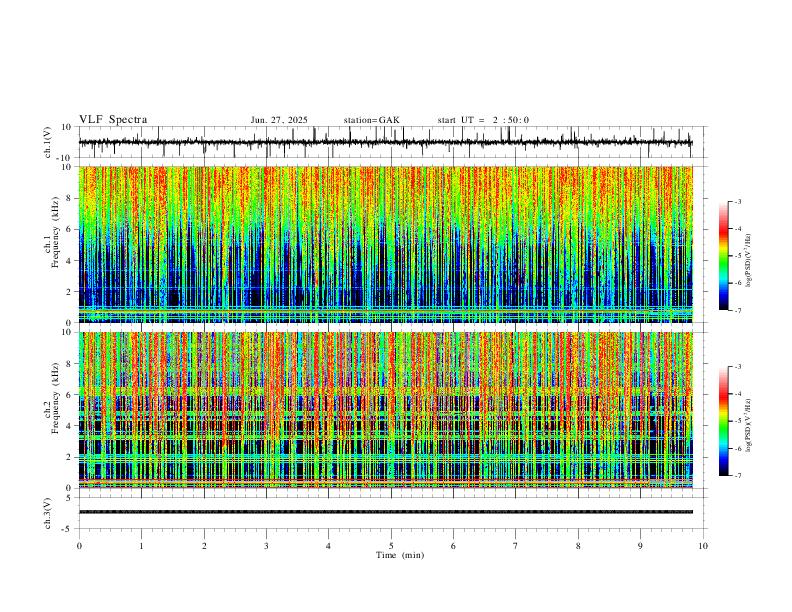Click the time axis tick label "2"

click(204, 546)
